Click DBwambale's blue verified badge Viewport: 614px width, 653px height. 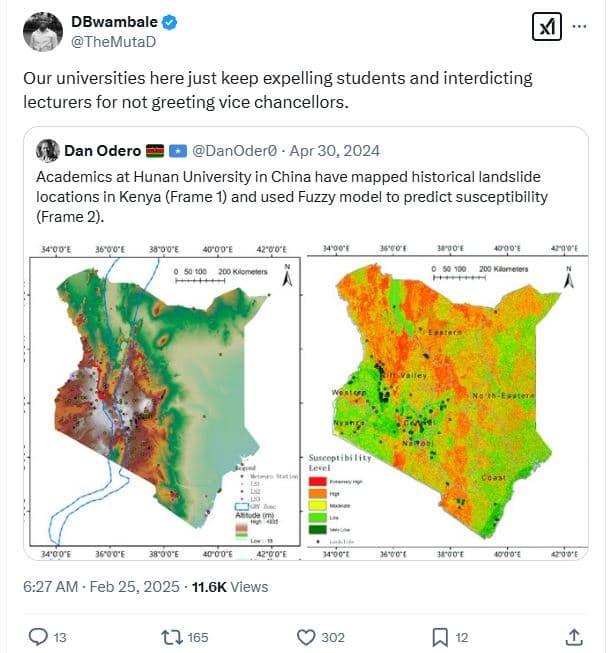(172, 21)
